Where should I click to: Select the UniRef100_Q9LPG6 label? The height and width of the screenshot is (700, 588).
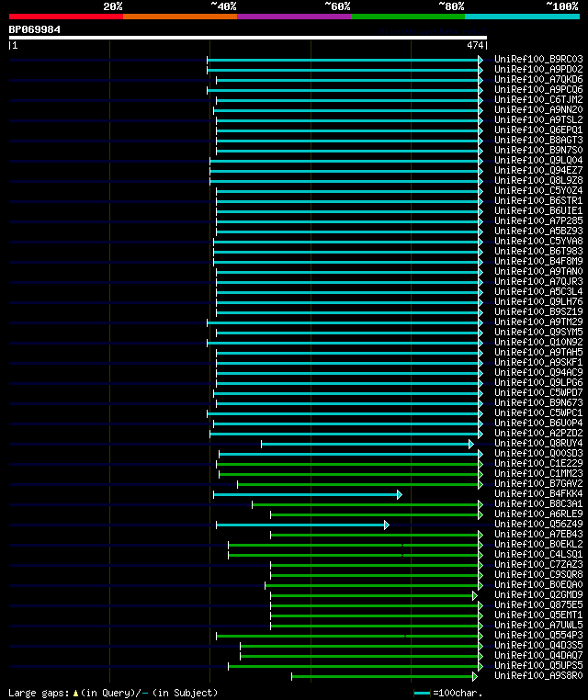point(538,382)
